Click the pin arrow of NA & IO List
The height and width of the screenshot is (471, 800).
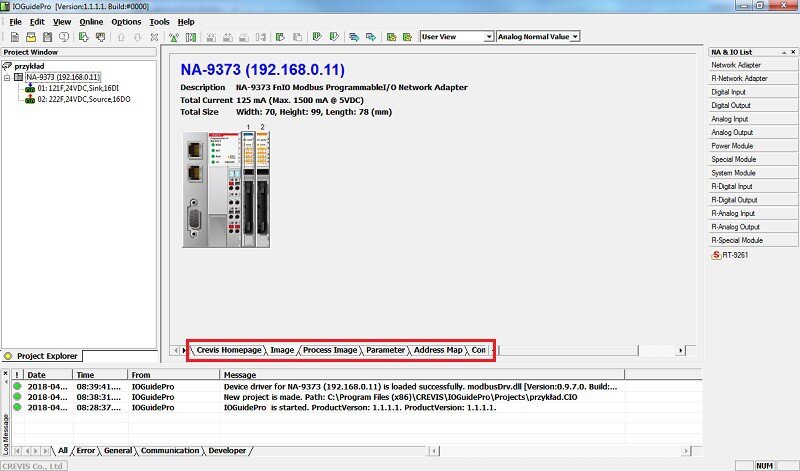point(784,52)
